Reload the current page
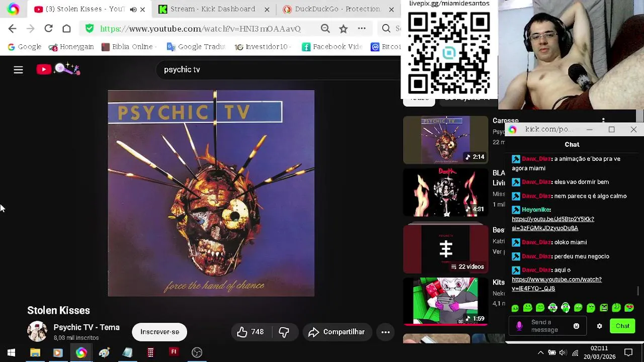 [48, 29]
